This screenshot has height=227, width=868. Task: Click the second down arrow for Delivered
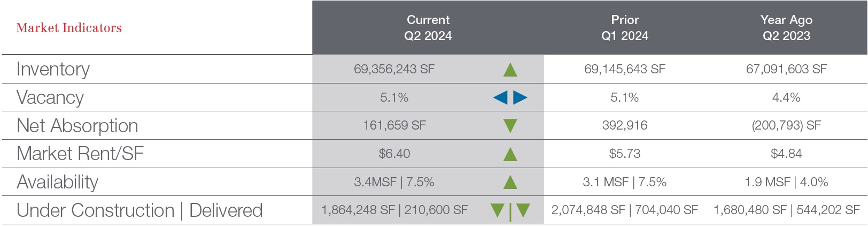[523, 210]
